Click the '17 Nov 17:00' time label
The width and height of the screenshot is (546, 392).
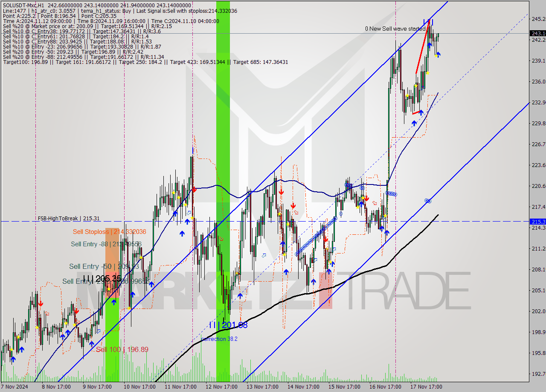426,387
